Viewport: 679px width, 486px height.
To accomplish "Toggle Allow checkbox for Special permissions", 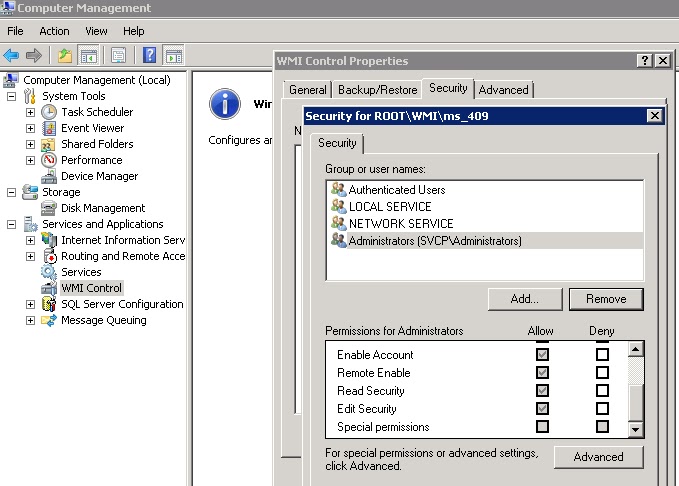I will tap(542, 427).
